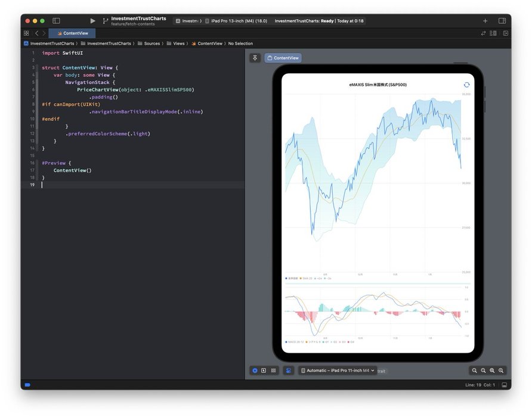Switch the canvas to Selectable mode
The width and height of the screenshot is (532, 417).
(x=264, y=371)
